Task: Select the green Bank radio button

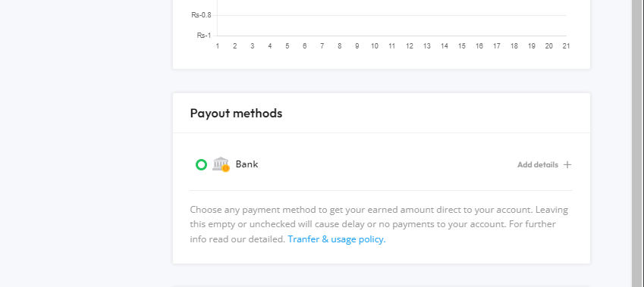Action: click(x=201, y=165)
